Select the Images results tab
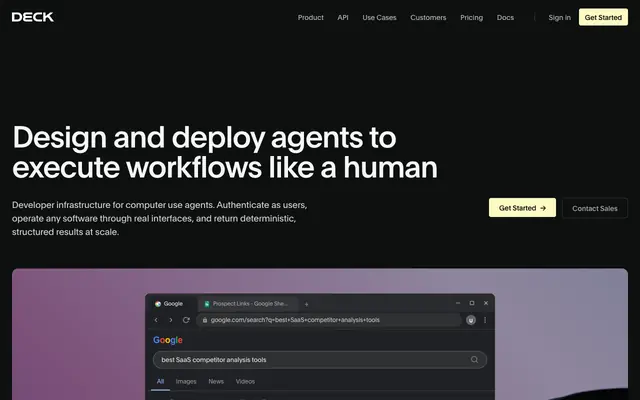The width and height of the screenshot is (640, 400). [186, 381]
